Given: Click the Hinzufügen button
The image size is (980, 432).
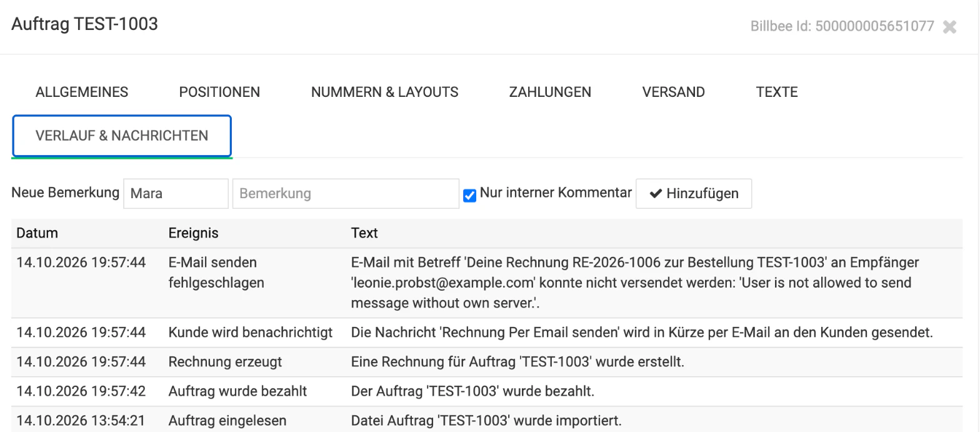Looking at the screenshot, I should (694, 193).
